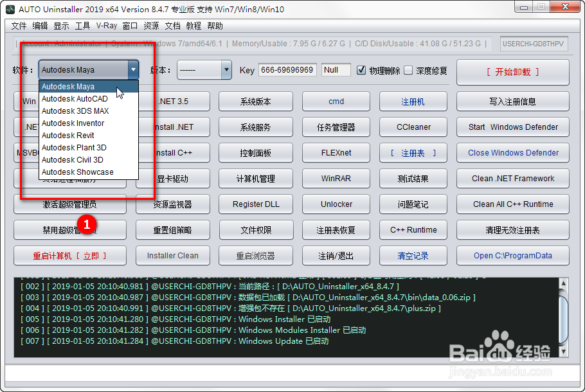Click Clean All C++ Runtime
Image resolution: width=585 pixels, height=392 pixels.
512,204
